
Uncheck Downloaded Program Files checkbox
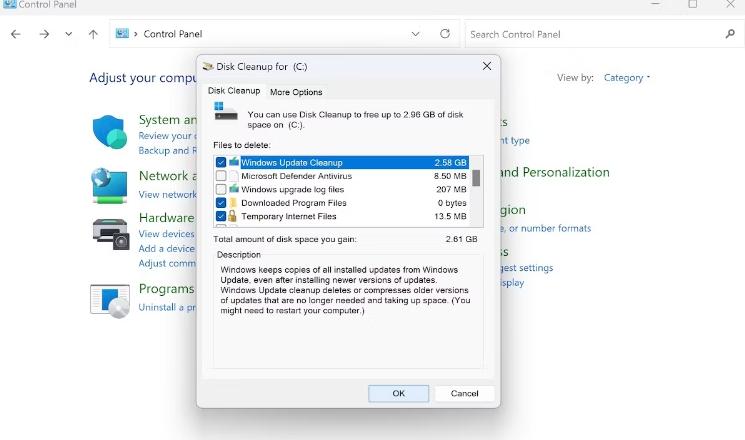(x=221, y=203)
